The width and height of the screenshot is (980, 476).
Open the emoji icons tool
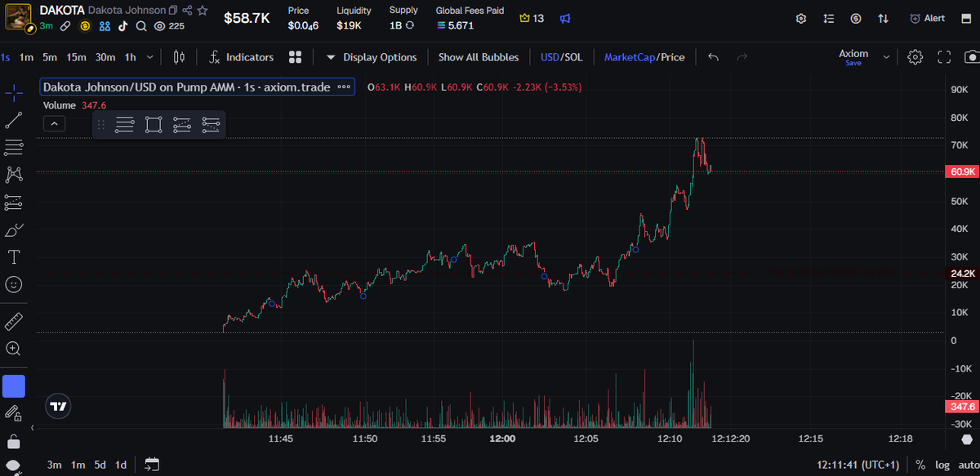coord(14,284)
